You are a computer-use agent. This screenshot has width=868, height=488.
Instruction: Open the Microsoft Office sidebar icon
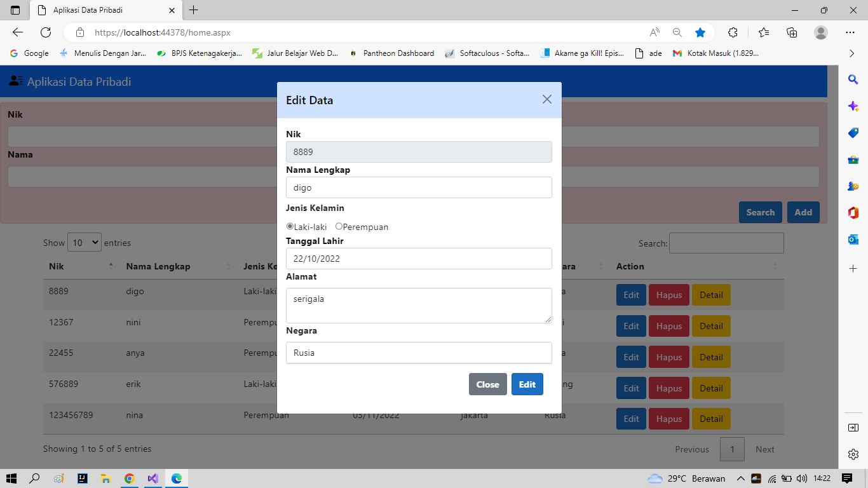point(853,213)
